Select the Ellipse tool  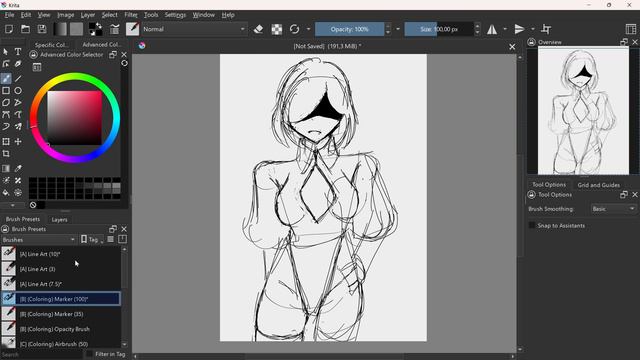[x=18, y=91]
